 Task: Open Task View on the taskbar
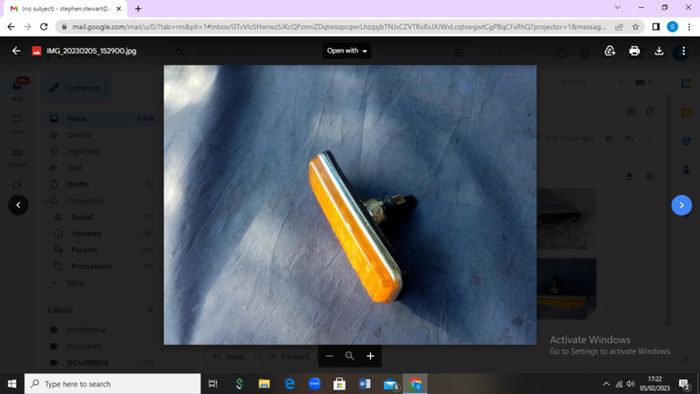pos(213,384)
